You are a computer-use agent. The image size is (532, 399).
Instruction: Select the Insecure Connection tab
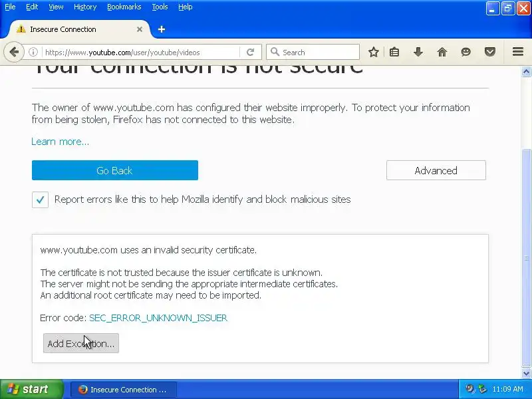coord(80,29)
